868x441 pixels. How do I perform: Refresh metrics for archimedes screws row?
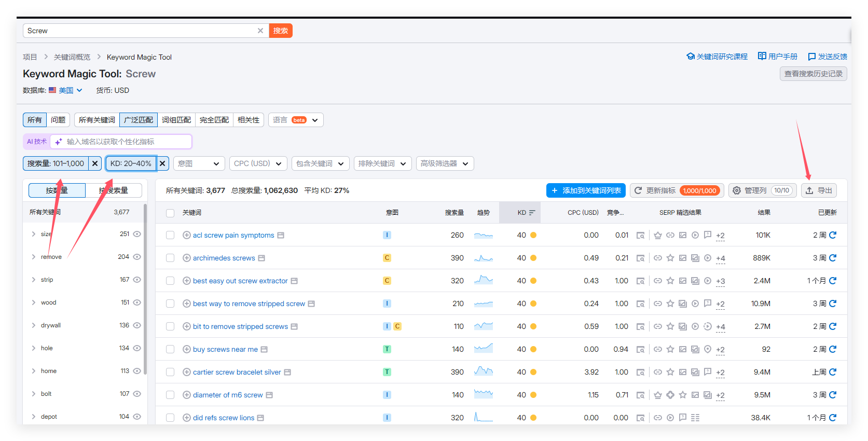pyautogui.click(x=833, y=258)
